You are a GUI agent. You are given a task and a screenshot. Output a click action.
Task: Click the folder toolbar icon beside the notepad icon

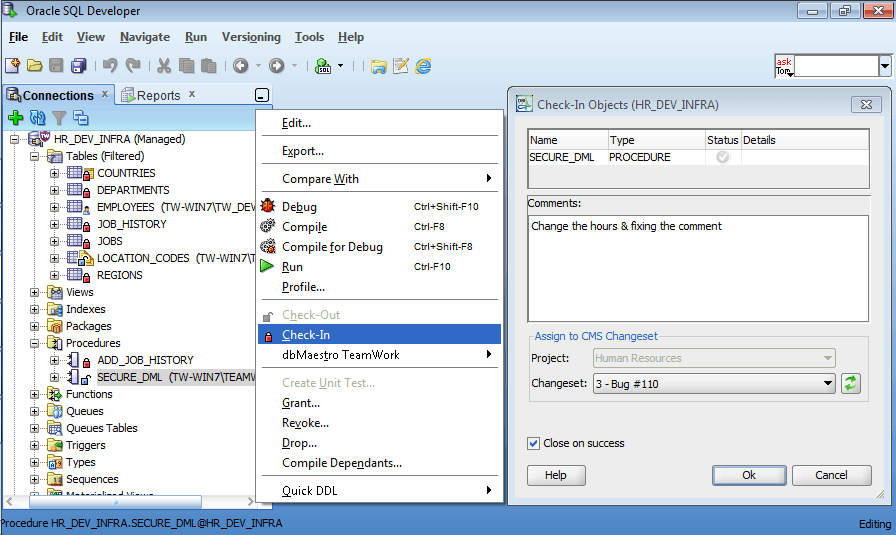pyautogui.click(x=378, y=66)
